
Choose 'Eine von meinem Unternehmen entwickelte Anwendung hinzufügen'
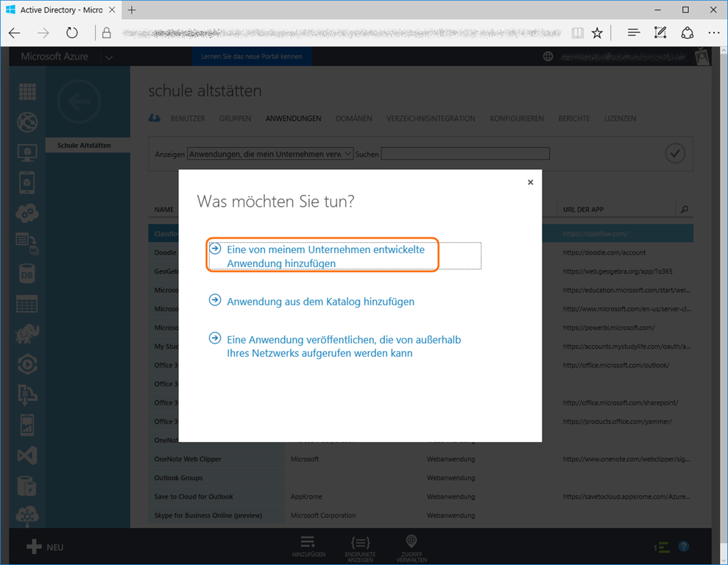pyautogui.click(x=325, y=256)
